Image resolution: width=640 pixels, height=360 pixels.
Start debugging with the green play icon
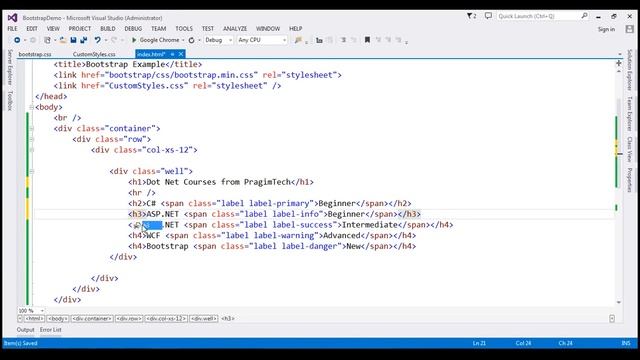133,40
